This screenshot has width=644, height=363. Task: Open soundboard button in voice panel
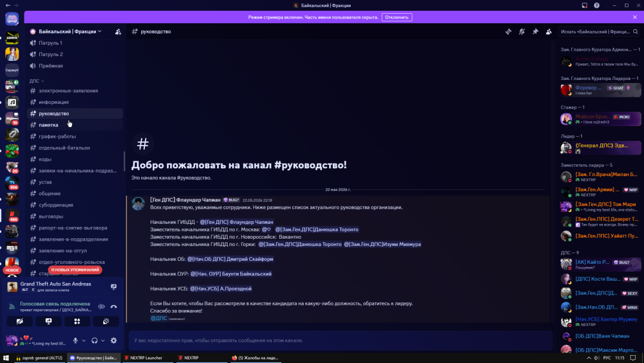tap(106, 321)
